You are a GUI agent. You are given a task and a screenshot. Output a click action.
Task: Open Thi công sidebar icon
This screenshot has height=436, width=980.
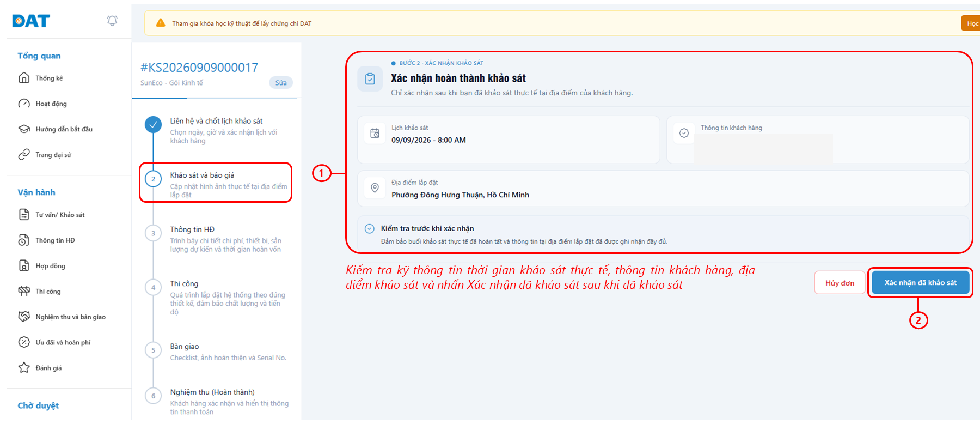[24, 291]
